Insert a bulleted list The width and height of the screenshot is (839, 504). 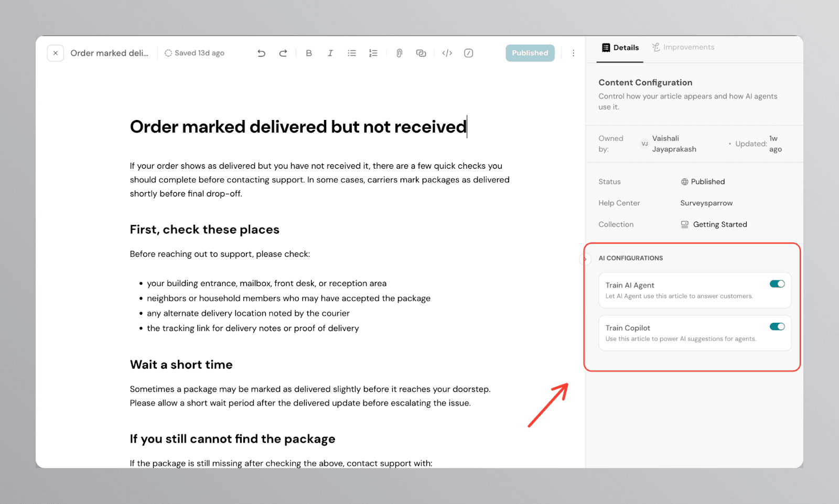click(x=352, y=53)
